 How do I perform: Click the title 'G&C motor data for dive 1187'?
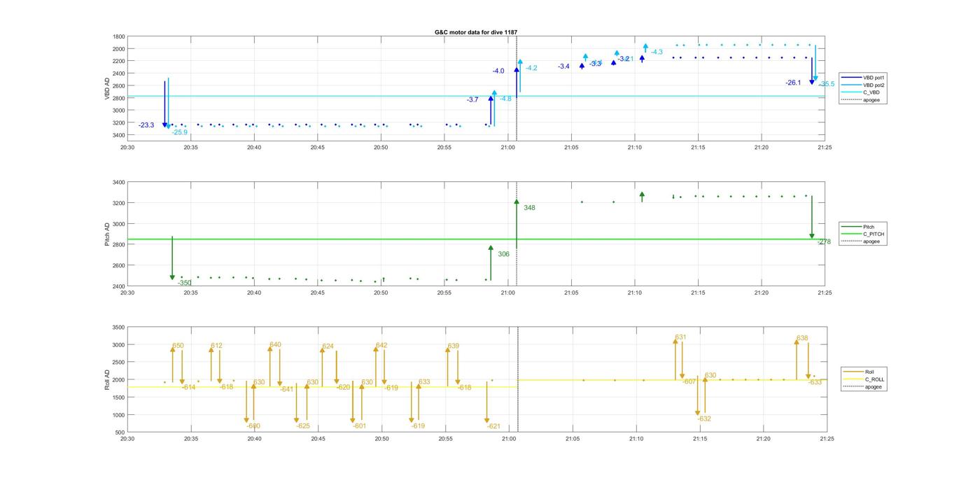point(476,32)
